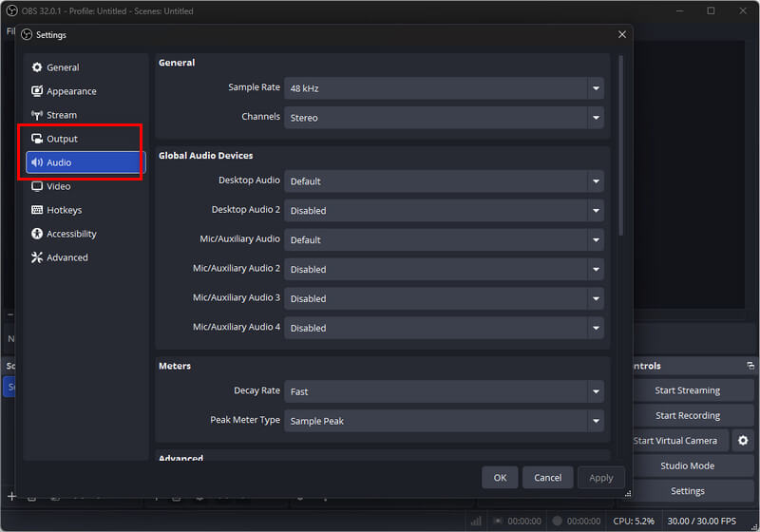Select the Output settings page
This screenshot has width=760, height=532.
coord(85,139)
